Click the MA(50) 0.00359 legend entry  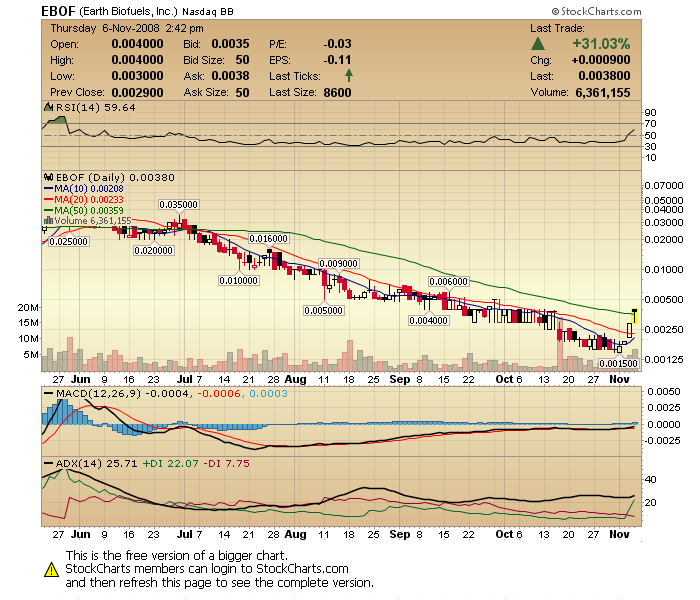[89, 210]
